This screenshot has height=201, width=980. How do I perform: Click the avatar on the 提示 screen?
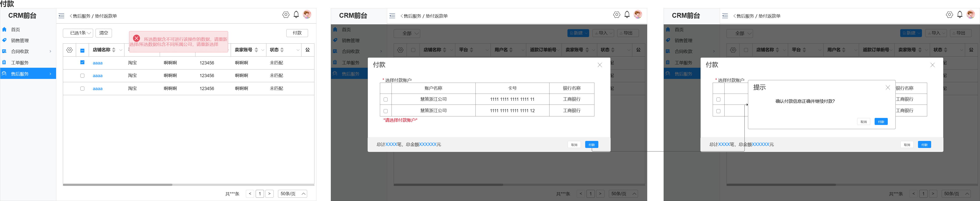click(971, 14)
